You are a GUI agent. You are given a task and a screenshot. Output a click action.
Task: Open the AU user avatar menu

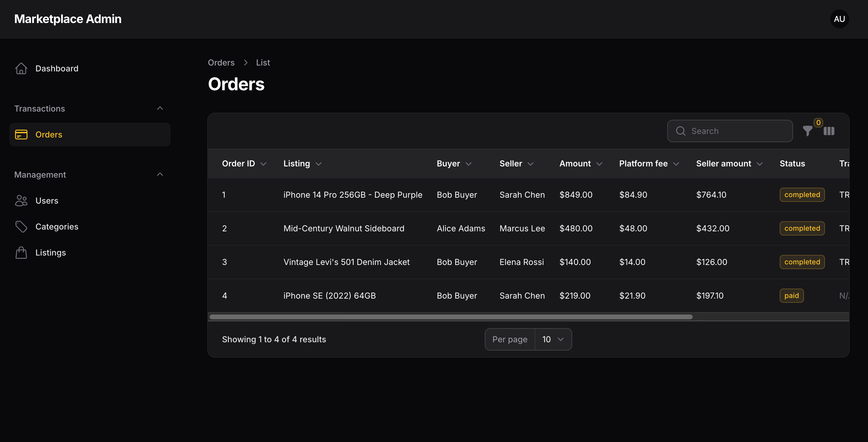(839, 19)
